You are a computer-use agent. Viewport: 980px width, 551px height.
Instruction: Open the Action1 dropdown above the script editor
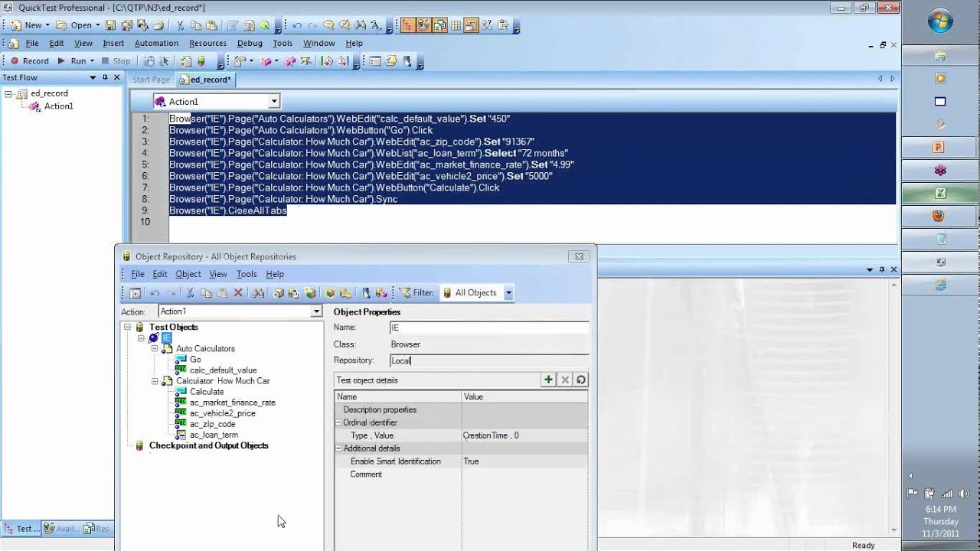coord(274,101)
